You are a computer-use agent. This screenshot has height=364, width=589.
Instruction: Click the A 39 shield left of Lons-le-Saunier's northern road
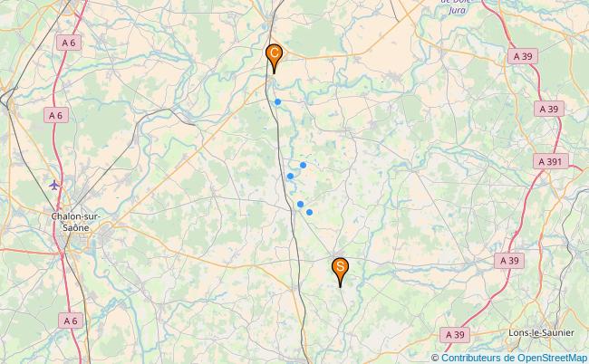pyautogui.click(x=509, y=261)
